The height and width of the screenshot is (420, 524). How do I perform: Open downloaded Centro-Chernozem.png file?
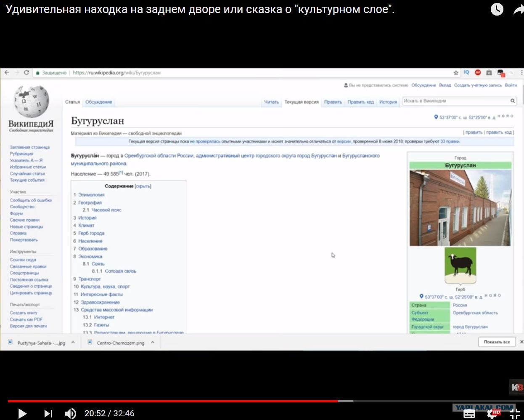(116, 343)
